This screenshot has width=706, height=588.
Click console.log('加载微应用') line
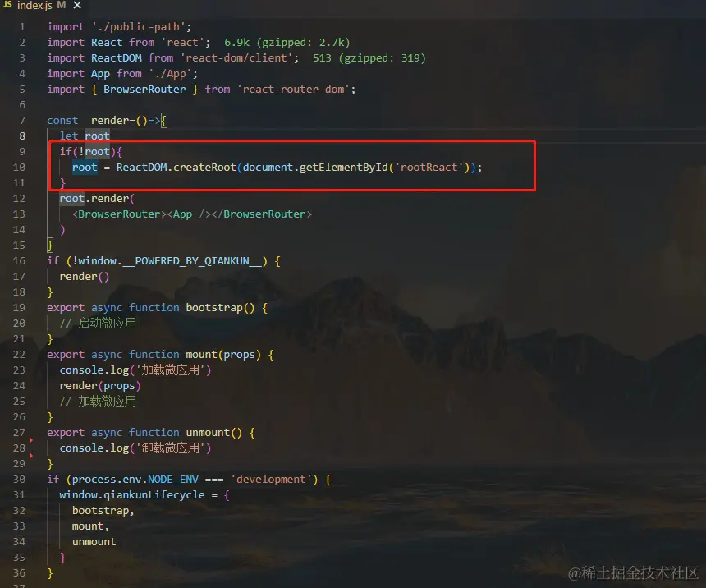135,370
